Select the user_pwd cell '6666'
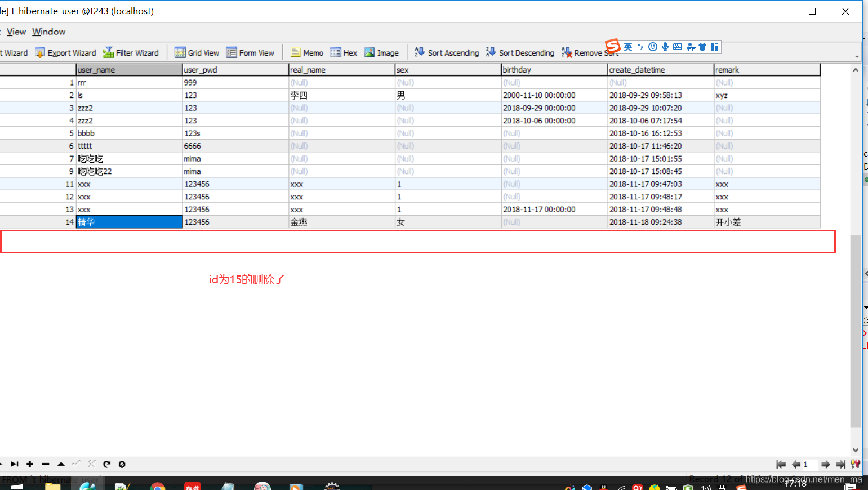The width and height of the screenshot is (868, 490). coord(235,146)
